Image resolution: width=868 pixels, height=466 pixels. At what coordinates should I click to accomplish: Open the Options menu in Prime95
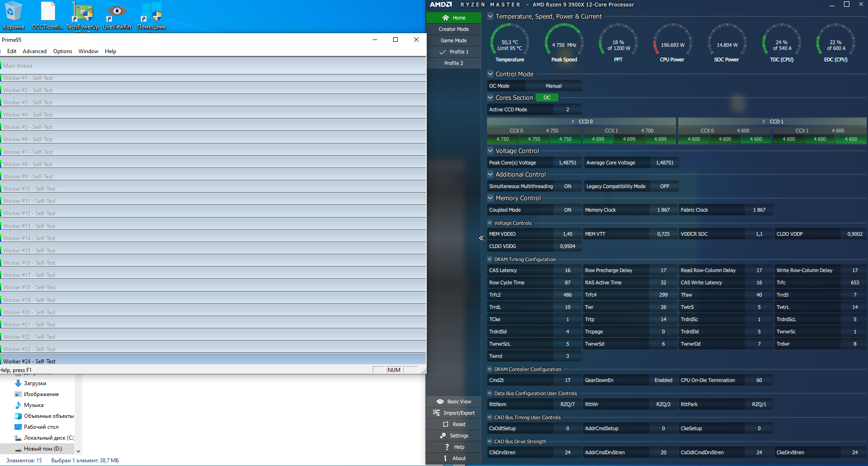pyautogui.click(x=63, y=51)
